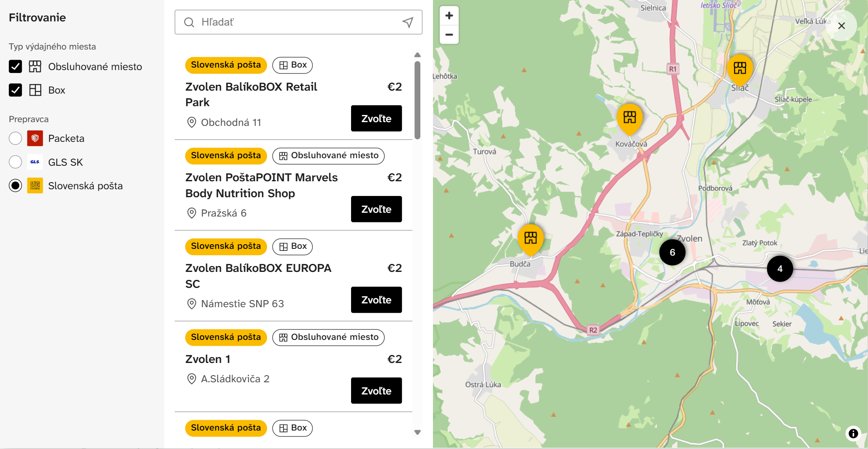This screenshot has width=868, height=449.
Task: Choose Zvolen BalíkoBOX Retail Park with Zvoľte
Action: [x=376, y=118]
